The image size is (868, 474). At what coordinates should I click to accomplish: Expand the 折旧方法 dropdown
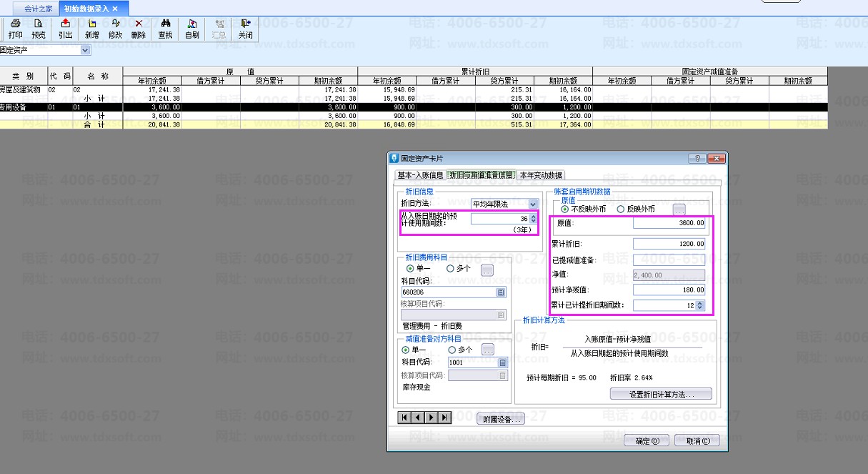pyautogui.click(x=533, y=204)
